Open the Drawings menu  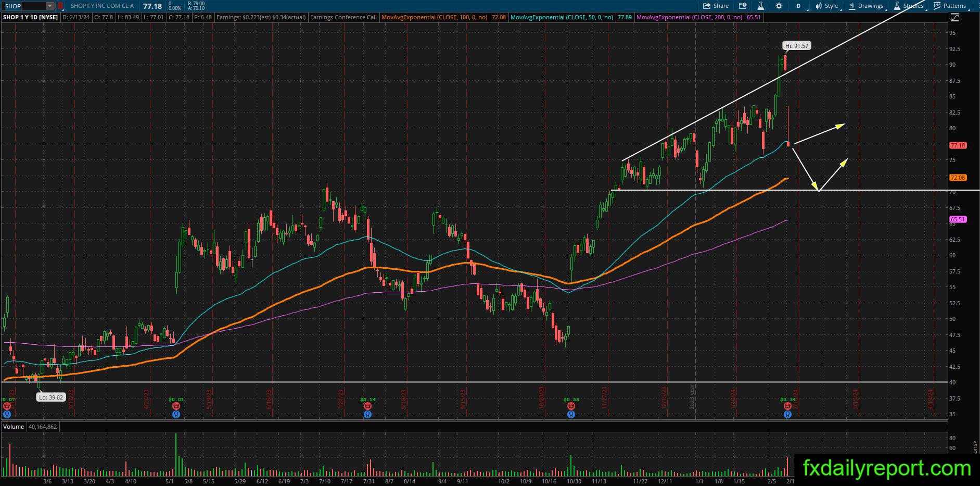[866, 6]
